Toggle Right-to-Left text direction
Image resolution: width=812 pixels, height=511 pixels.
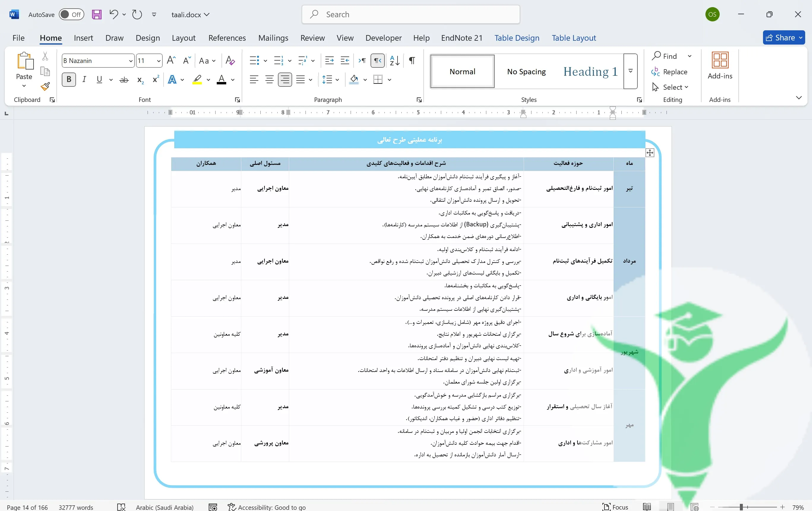pos(377,61)
